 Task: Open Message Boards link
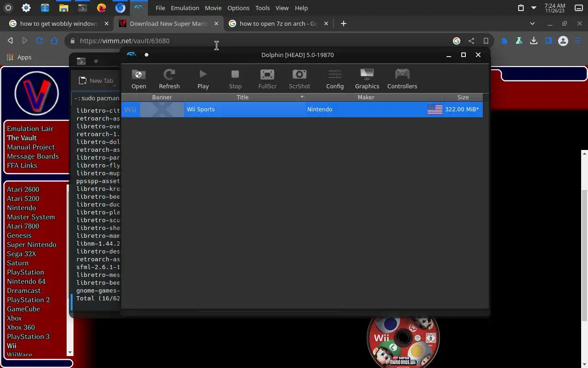point(33,156)
